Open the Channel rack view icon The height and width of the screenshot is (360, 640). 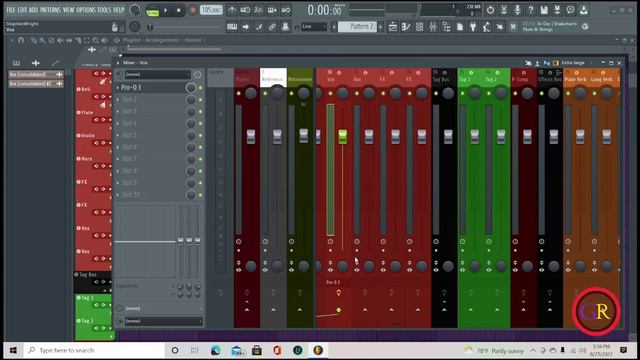click(420, 27)
